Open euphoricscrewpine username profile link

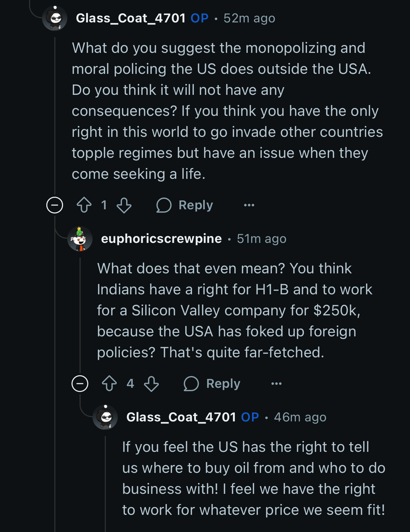pos(161,239)
